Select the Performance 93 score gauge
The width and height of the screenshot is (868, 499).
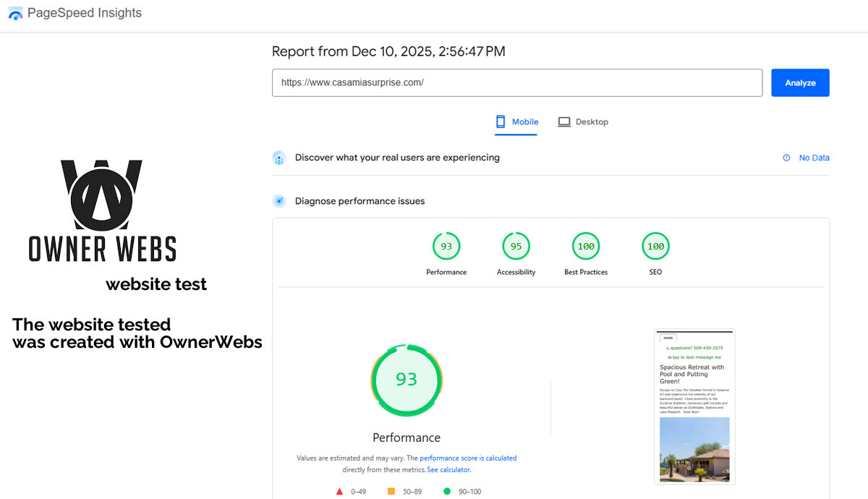[x=446, y=247]
